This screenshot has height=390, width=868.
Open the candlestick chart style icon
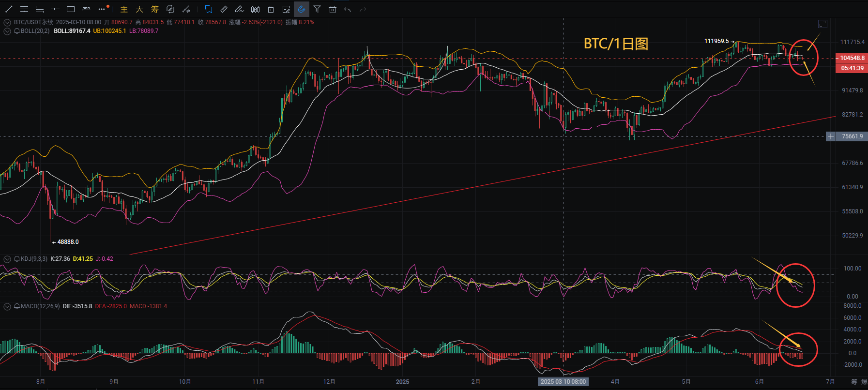(255, 9)
